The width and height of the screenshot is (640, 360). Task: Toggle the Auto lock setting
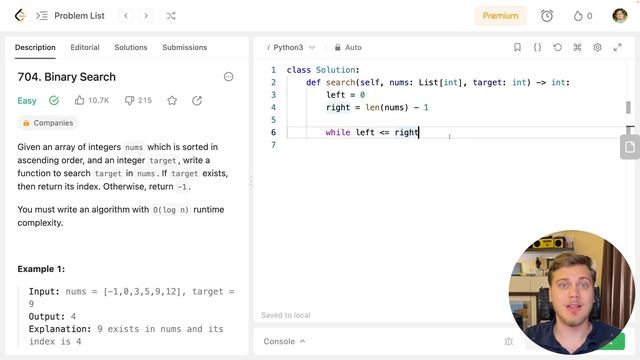coord(348,47)
